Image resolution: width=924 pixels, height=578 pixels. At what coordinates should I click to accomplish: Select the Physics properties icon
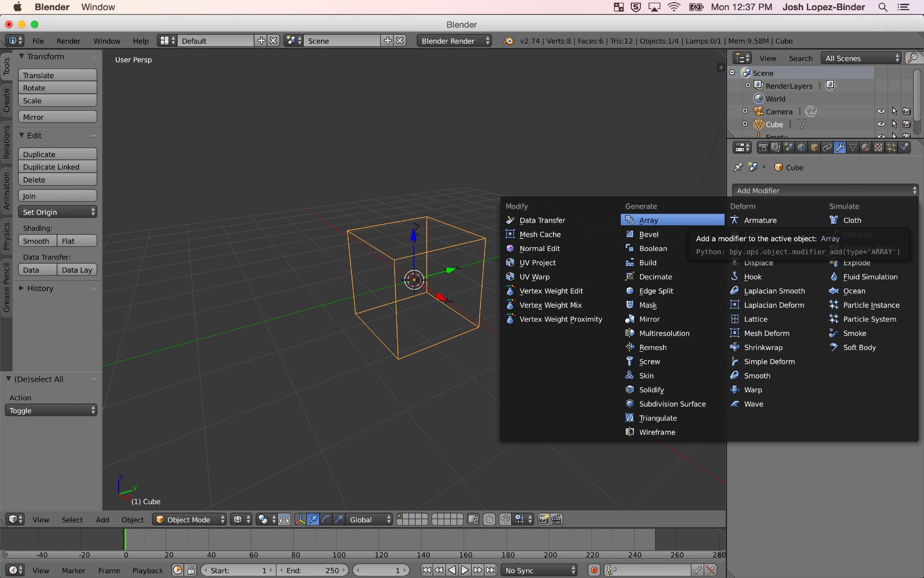tap(905, 148)
